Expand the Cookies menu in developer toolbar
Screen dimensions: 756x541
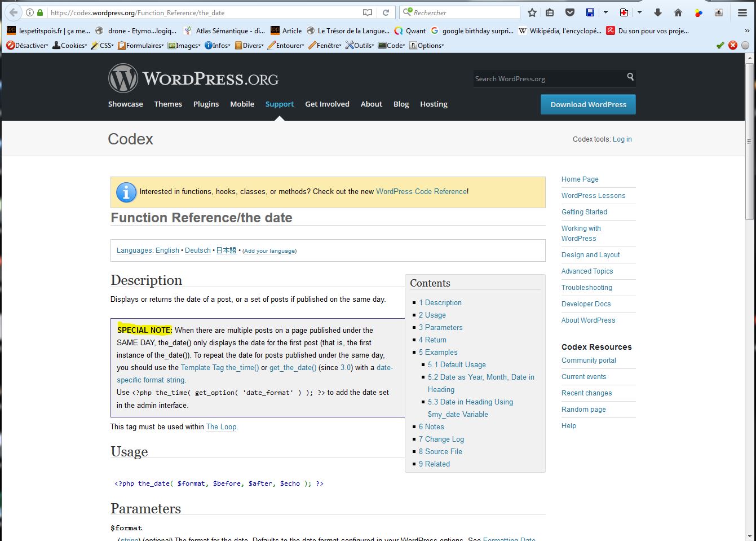[70, 46]
